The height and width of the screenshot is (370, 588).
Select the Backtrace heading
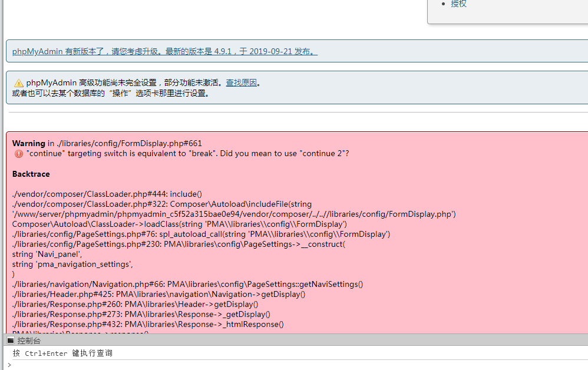[31, 174]
